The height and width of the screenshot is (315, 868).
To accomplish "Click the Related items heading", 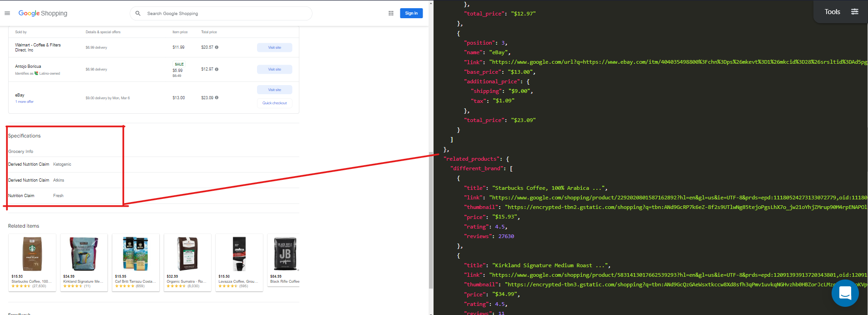I will click(24, 226).
